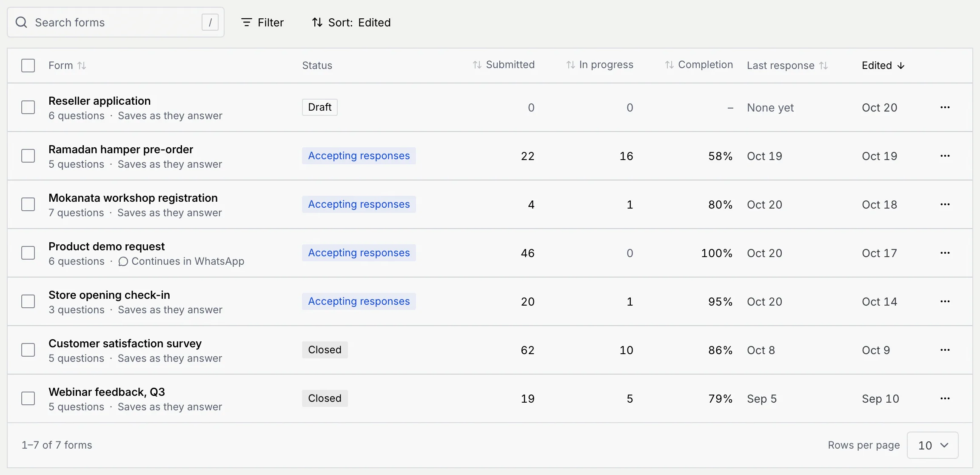This screenshot has height=475, width=980.
Task: Sort by Last response column
Action: (787, 66)
